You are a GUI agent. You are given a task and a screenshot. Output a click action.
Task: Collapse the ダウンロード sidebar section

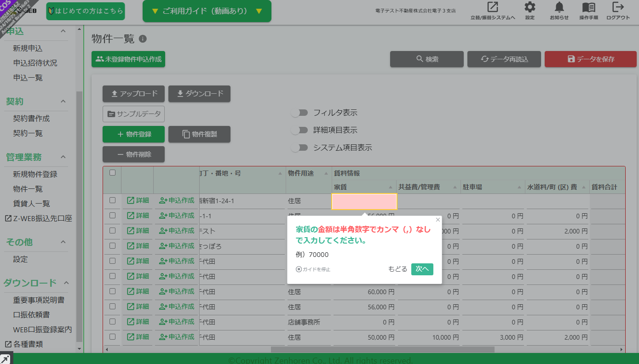[66, 283]
